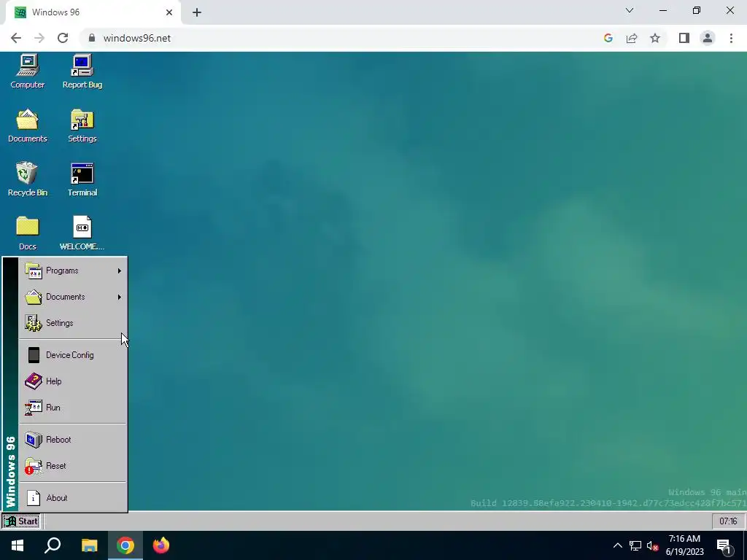View site information lock icon
The image size is (747, 560).
coord(92,38)
